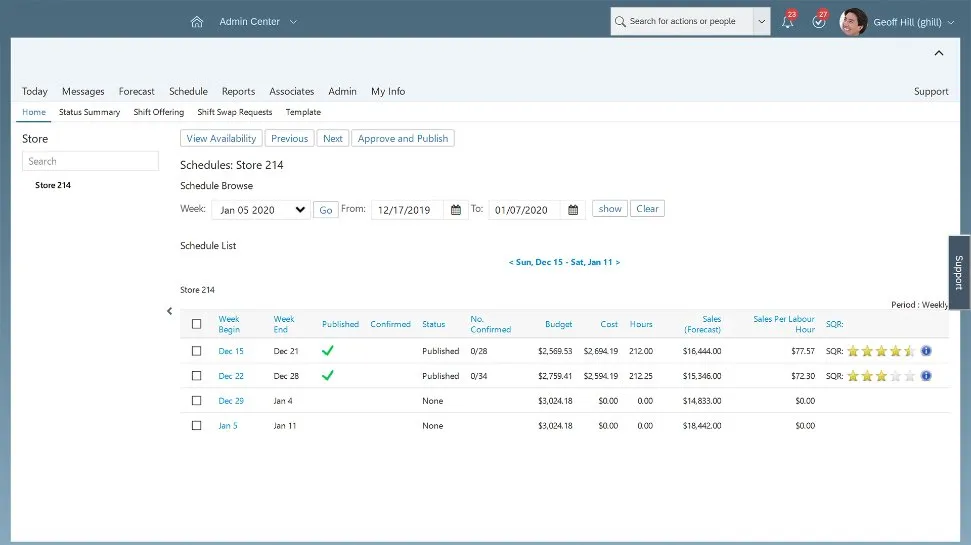Image resolution: width=971 pixels, height=545 pixels.
Task: Open the Schedule menu
Action: (188, 91)
